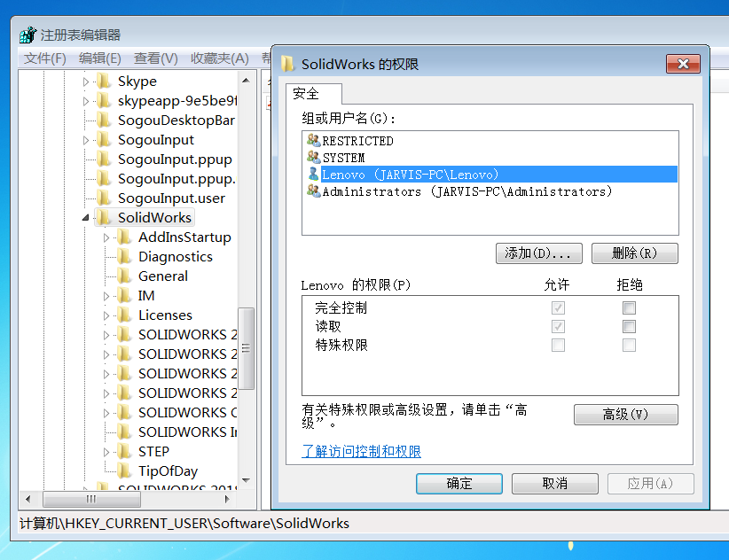Collapse the SolidWorks tree node
Screen dimensions: 729x560
point(85,218)
